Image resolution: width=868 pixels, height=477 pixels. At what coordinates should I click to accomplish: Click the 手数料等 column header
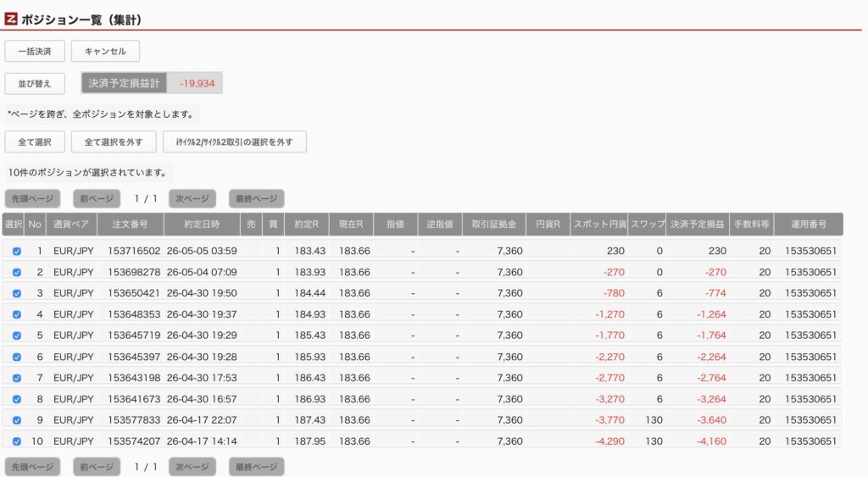(752, 225)
